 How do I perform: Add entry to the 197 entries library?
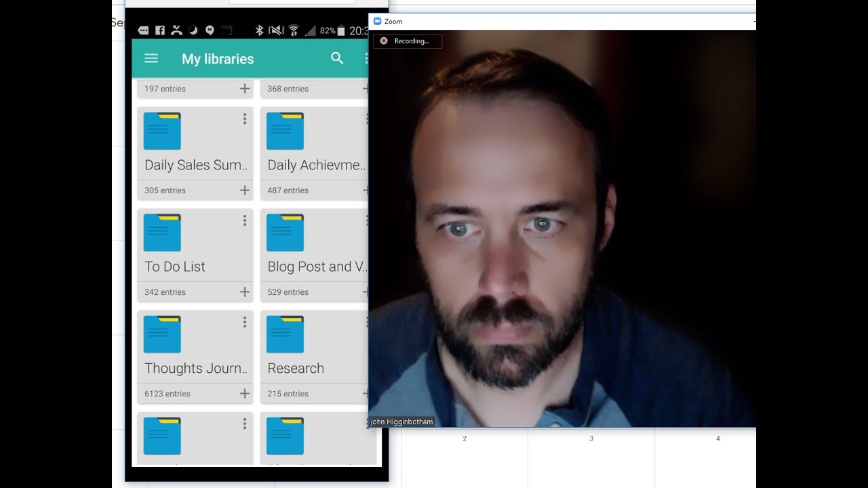pyautogui.click(x=245, y=89)
